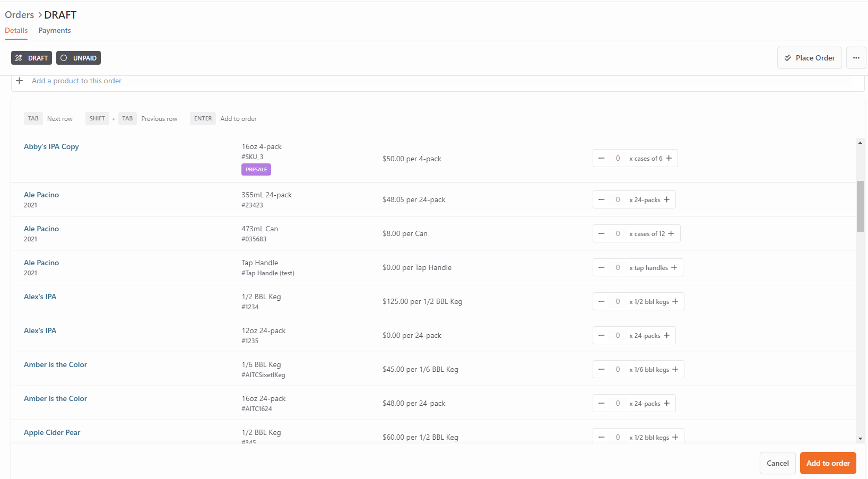
Task: Click the scrollbar down arrow
Action: pos(861,439)
